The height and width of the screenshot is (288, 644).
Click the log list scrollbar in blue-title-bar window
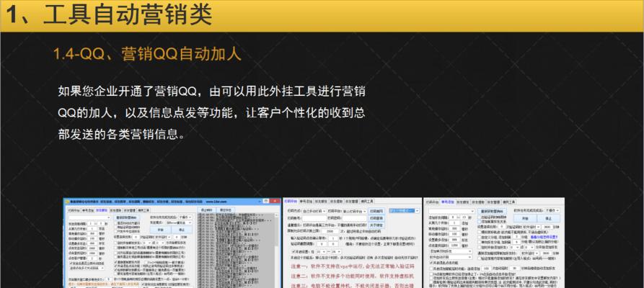click(x=276, y=251)
